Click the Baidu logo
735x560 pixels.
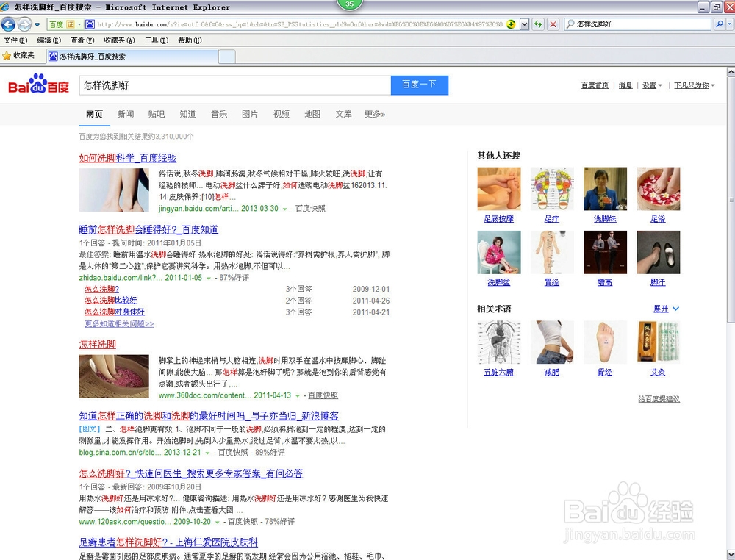(x=38, y=85)
